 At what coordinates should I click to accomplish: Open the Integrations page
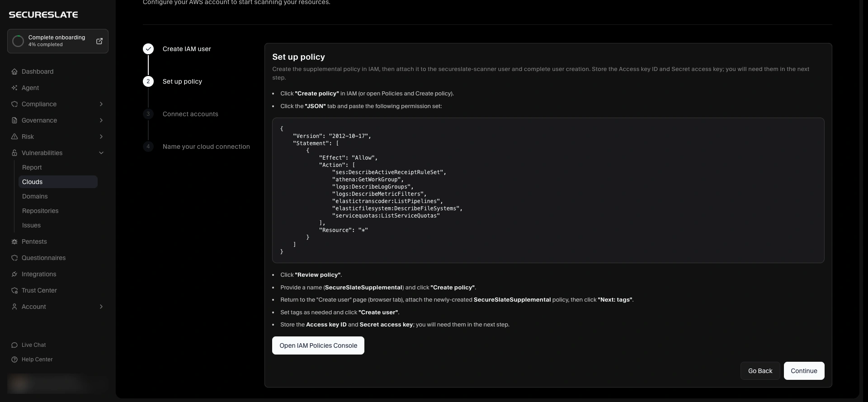(58, 274)
